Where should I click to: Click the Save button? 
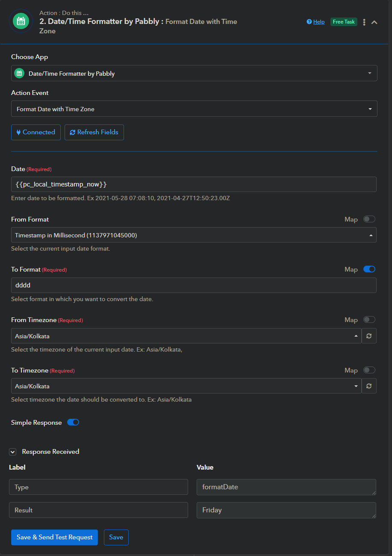point(116,537)
